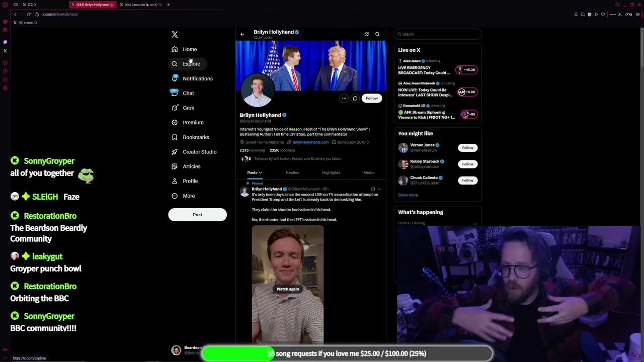Open browser downloads icon
This screenshot has width=644, height=362.
pyautogui.click(x=620, y=15)
